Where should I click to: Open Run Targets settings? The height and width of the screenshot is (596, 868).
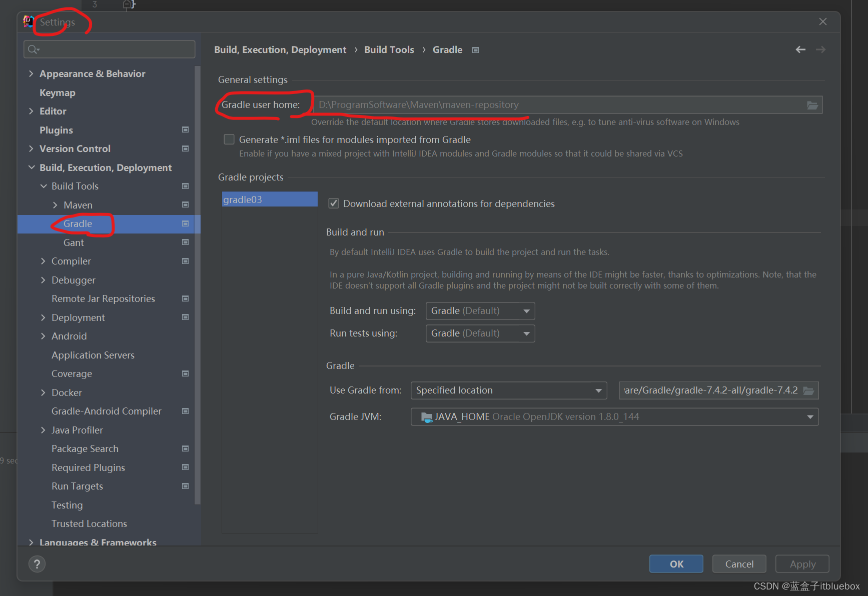[77, 486]
